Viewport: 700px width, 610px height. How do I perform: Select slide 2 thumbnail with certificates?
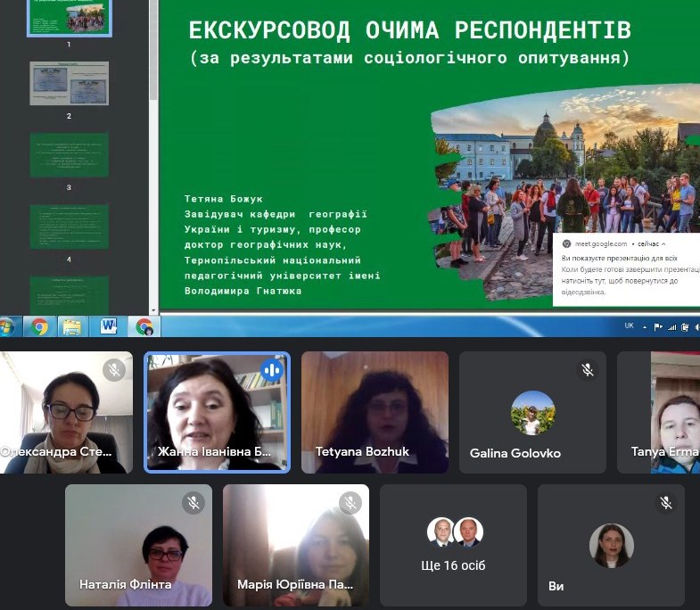[70, 83]
